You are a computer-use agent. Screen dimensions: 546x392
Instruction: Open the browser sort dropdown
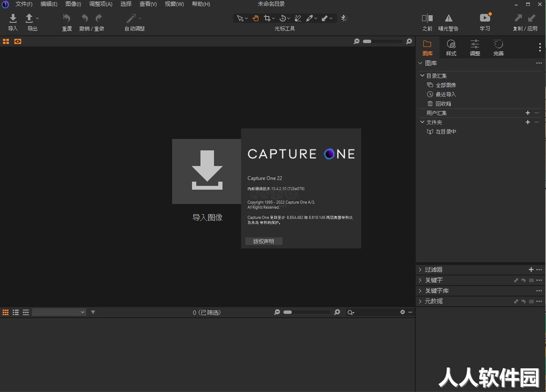(x=59, y=312)
